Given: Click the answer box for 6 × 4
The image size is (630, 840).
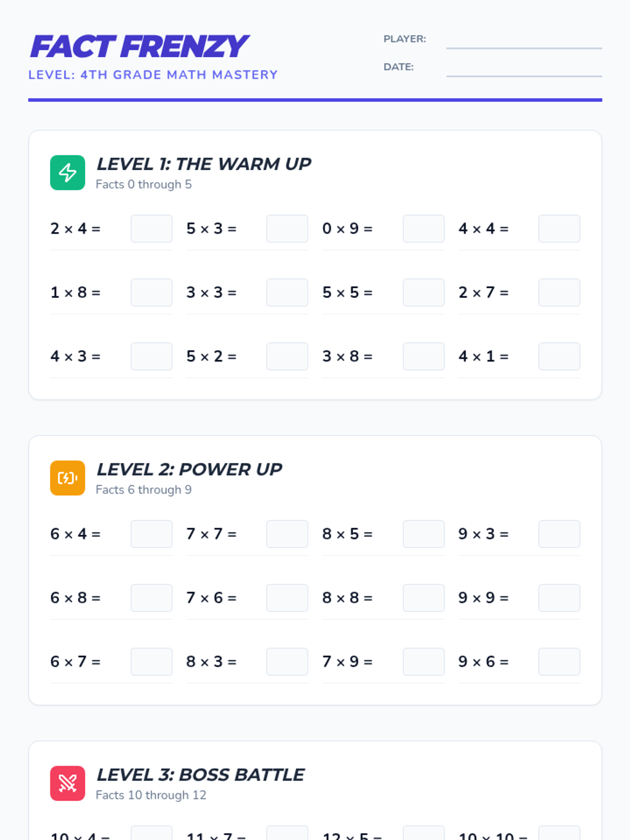Looking at the screenshot, I should [151, 534].
